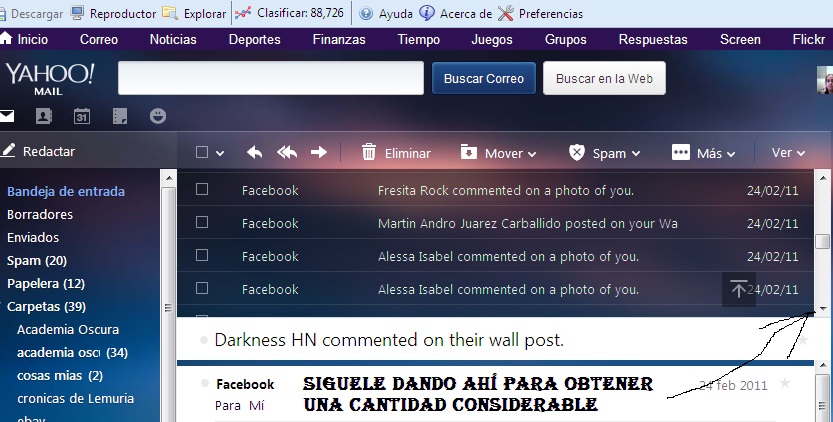Click the mail envelope icon under Yahoo logo
833x422 pixels.
pyautogui.click(x=7, y=115)
